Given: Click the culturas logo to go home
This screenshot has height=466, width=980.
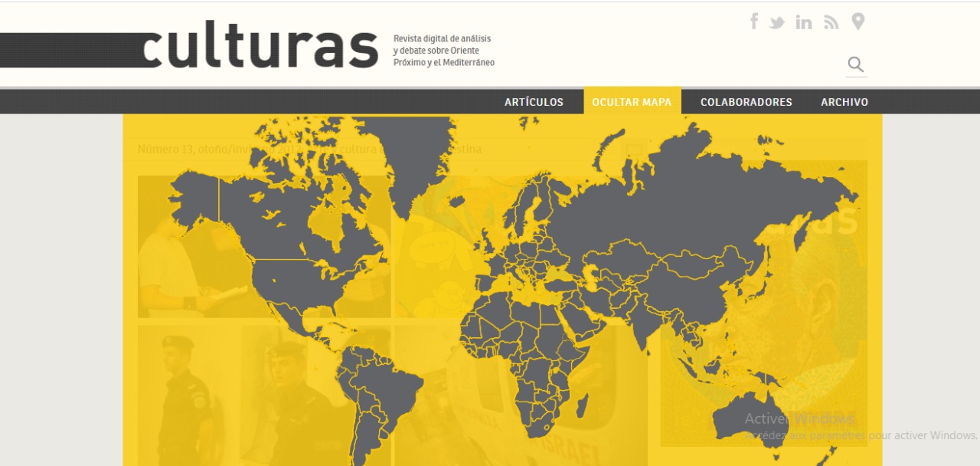Looking at the screenshot, I should pos(260,50).
